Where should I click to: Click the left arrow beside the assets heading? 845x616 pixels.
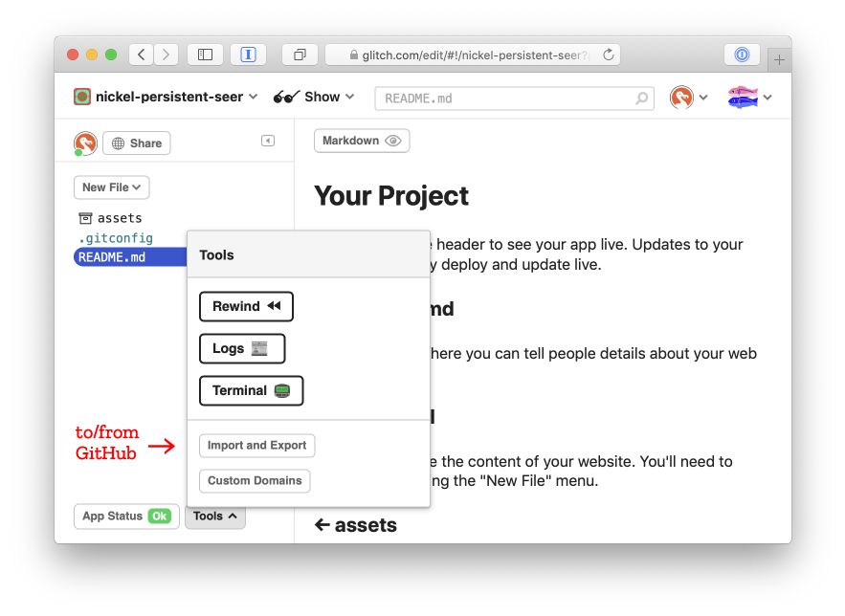click(322, 524)
